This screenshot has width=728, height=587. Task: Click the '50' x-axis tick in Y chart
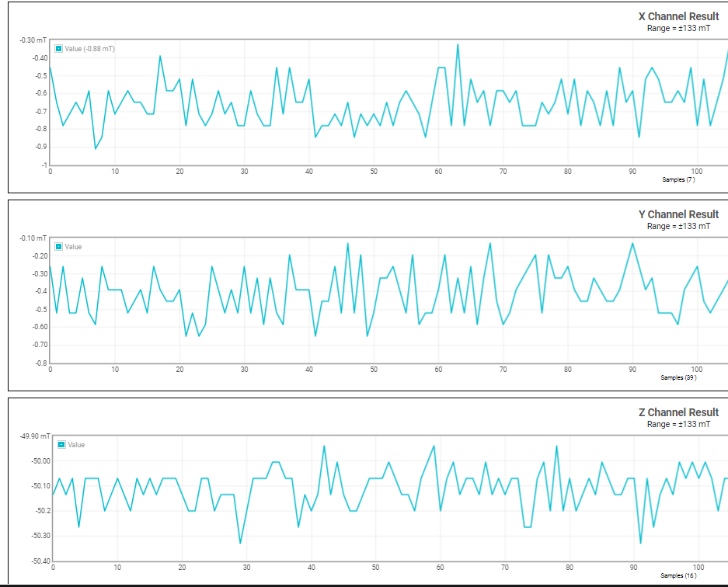(x=374, y=370)
